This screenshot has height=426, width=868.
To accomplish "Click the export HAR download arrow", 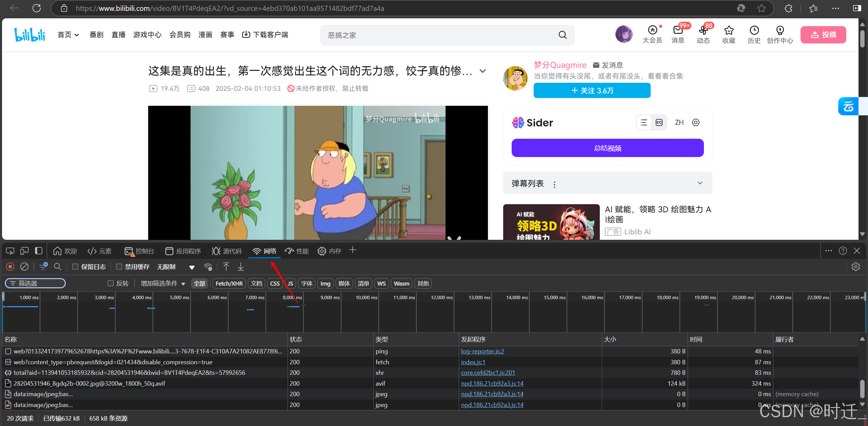I will pos(241,267).
